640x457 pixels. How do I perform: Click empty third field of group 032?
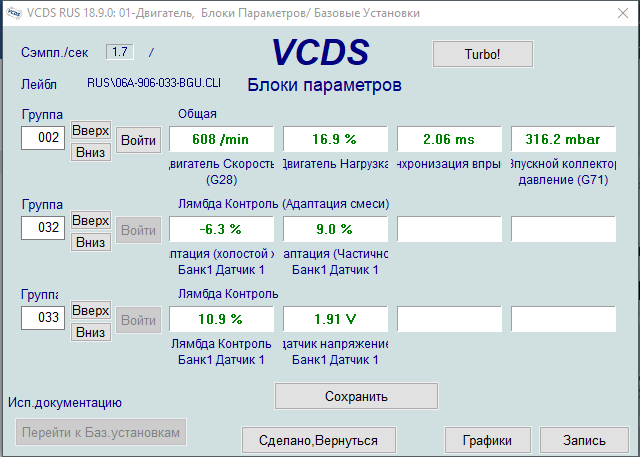coord(449,229)
